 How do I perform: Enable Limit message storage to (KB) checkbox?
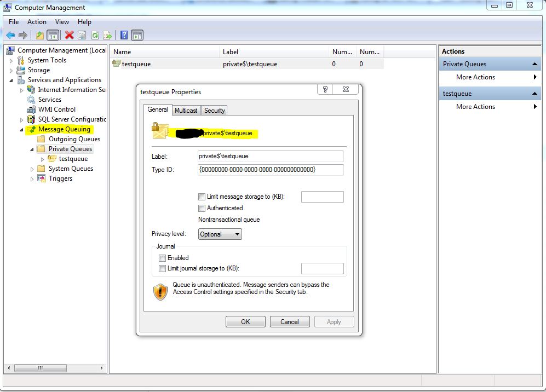[x=202, y=197]
